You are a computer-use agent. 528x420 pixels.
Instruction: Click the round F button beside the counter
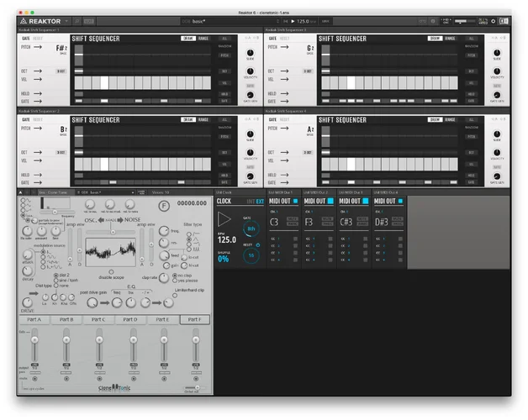click(x=164, y=204)
